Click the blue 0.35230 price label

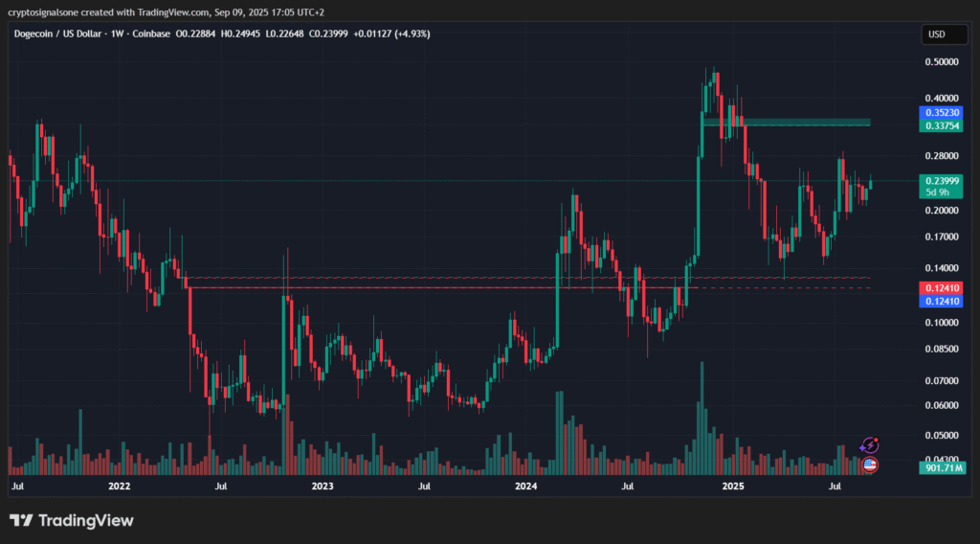942,113
